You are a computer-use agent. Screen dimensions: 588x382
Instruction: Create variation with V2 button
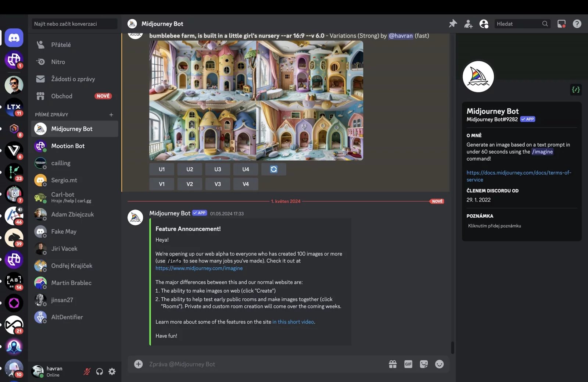click(x=190, y=184)
